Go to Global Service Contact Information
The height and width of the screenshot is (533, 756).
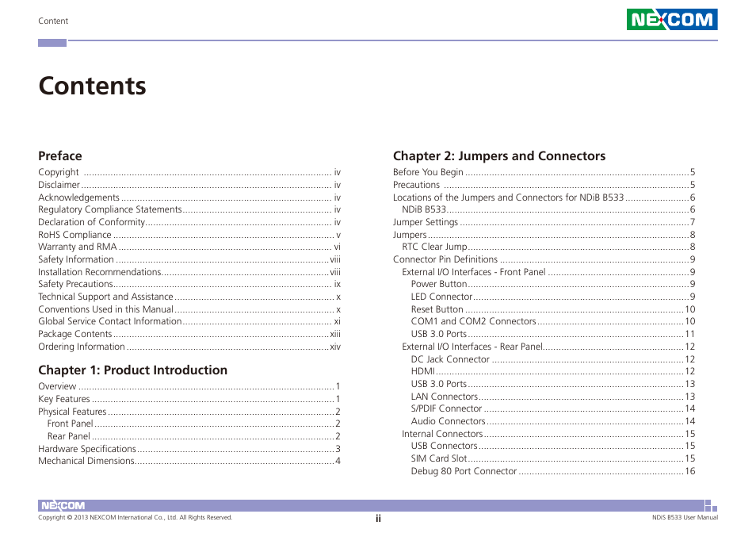(x=189, y=321)
